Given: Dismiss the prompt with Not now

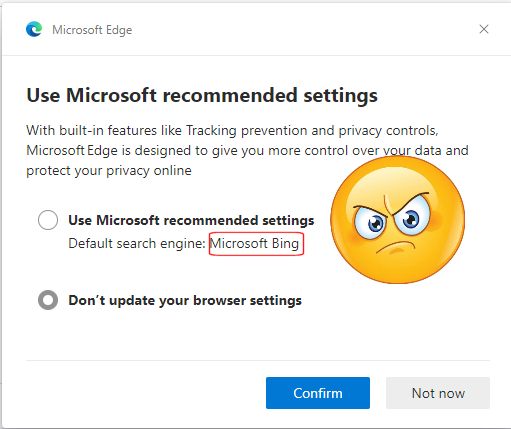Looking at the screenshot, I should coord(438,393).
